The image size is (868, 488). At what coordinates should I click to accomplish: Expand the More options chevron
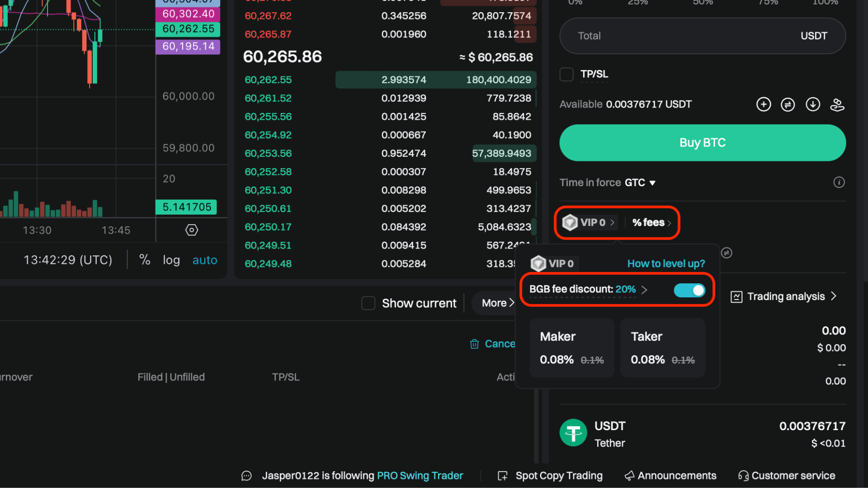coord(512,303)
